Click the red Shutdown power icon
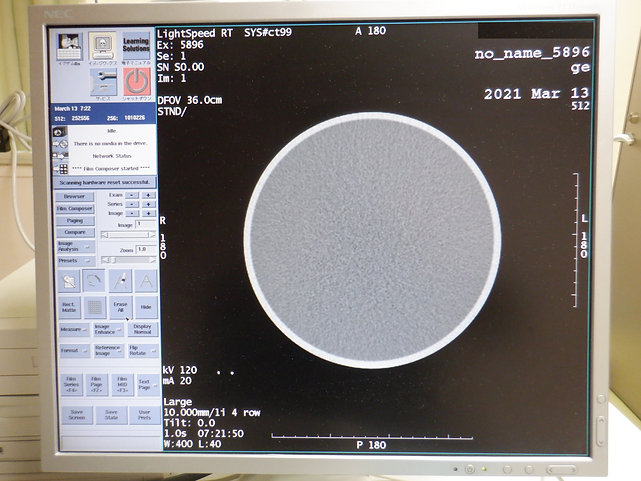 pos(137,82)
